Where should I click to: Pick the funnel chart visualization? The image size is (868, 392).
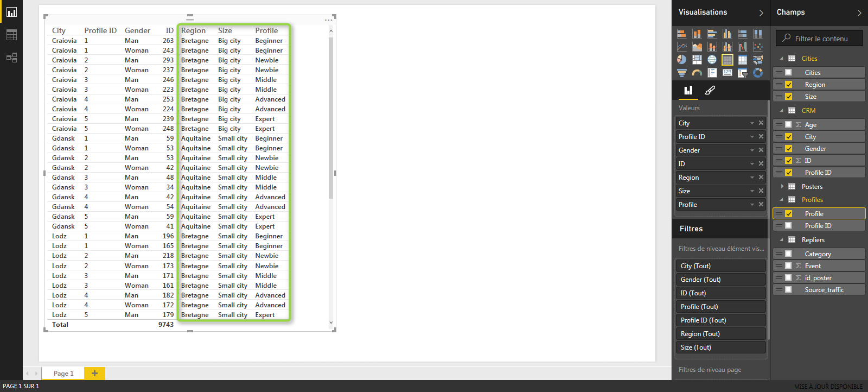pos(682,73)
